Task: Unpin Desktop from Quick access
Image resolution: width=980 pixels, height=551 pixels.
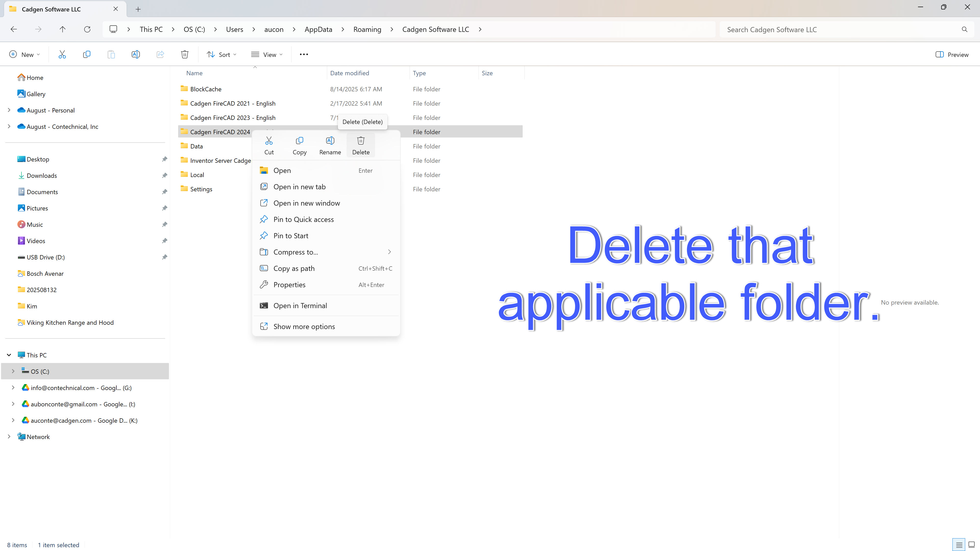Action: click(x=164, y=159)
